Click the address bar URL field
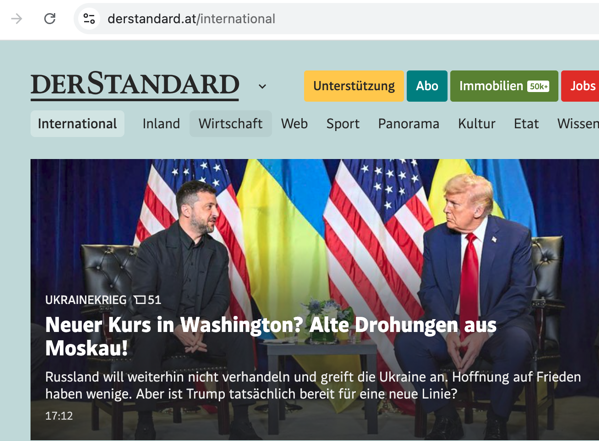 click(x=336, y=19)
